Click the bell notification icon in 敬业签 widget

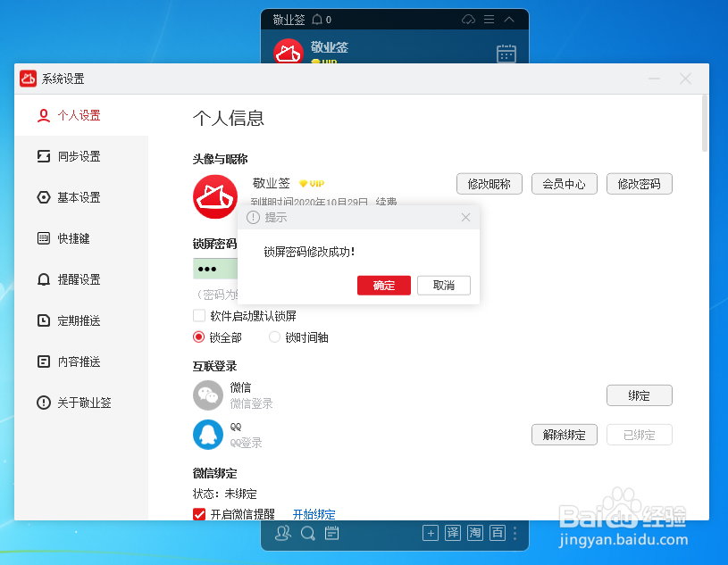click(x=316, y=20)
